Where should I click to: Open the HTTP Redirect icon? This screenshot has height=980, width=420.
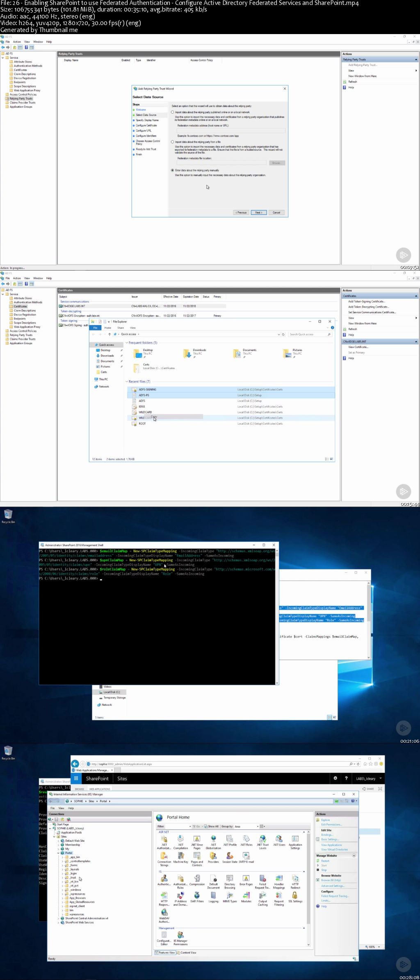pos(295,882)
